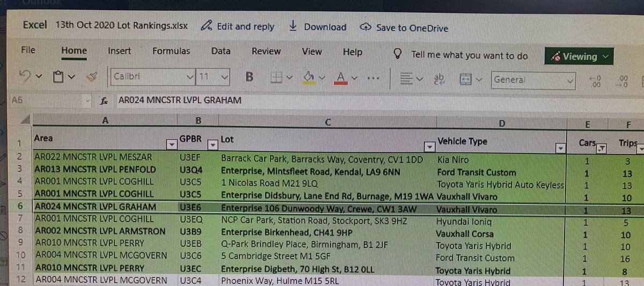Expand the Borders options arrow

[x=290, y=78]
